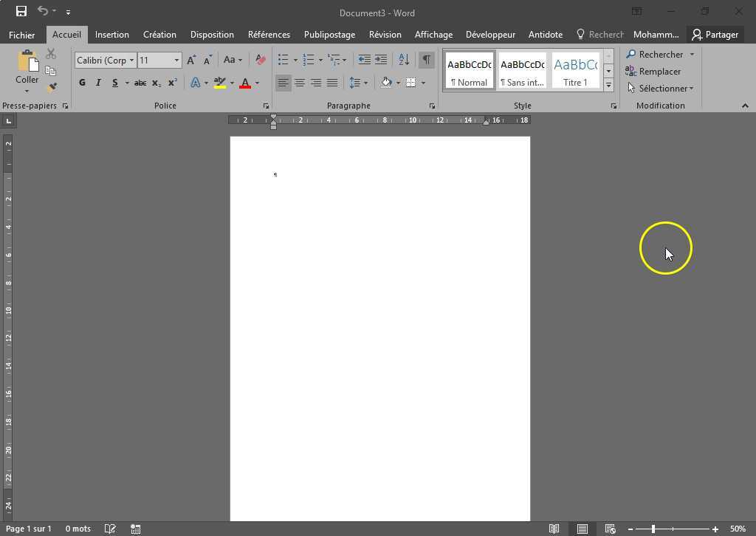The height and width of the screenshot is (536, 756).
Task: Click the Partager share button
Action: click(x=715, y=35)
